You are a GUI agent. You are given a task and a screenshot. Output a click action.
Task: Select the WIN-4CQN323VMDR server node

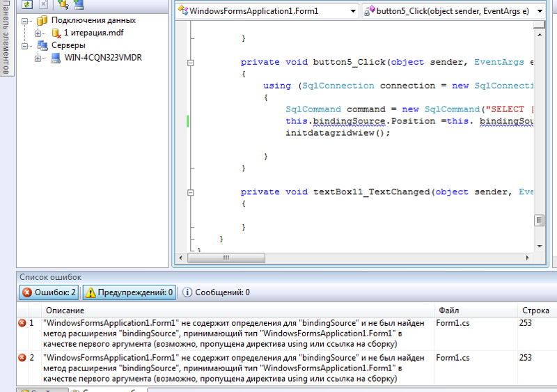103,58
